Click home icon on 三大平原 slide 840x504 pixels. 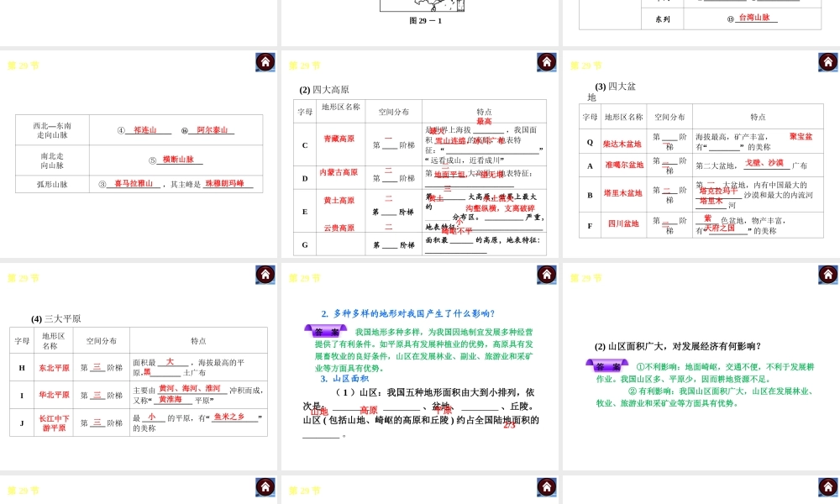265,275
